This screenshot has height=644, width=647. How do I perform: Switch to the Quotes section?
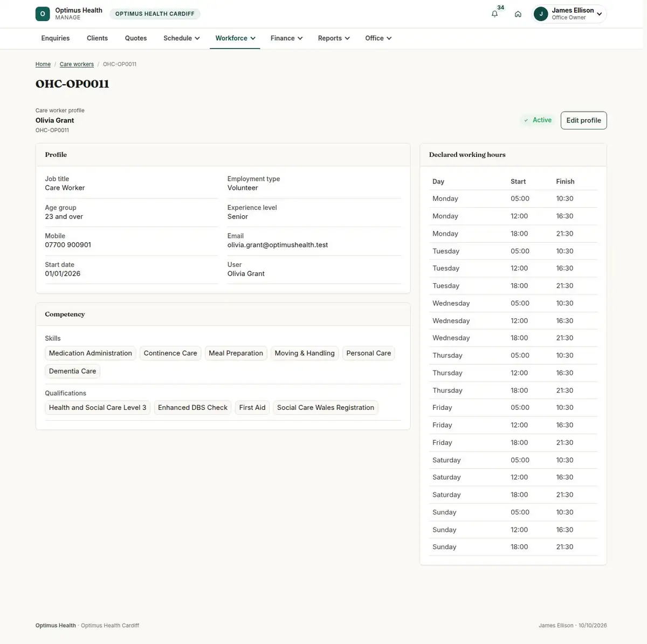(136, 38)
